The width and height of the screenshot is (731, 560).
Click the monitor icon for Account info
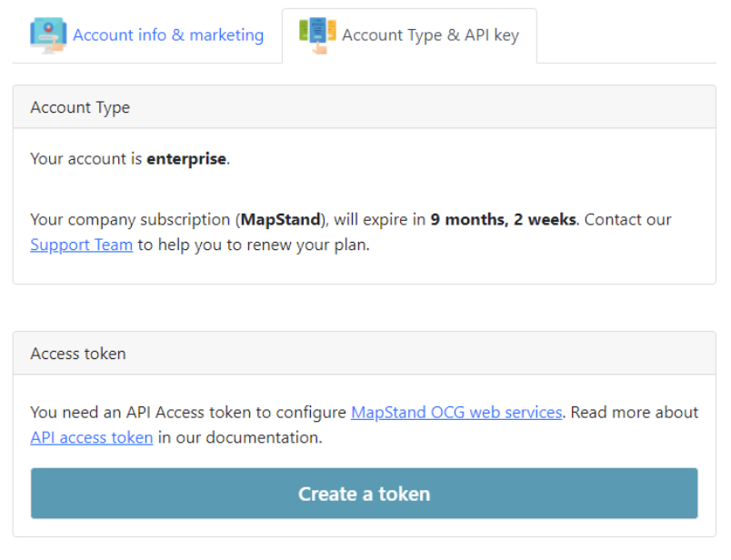[48, 35]
